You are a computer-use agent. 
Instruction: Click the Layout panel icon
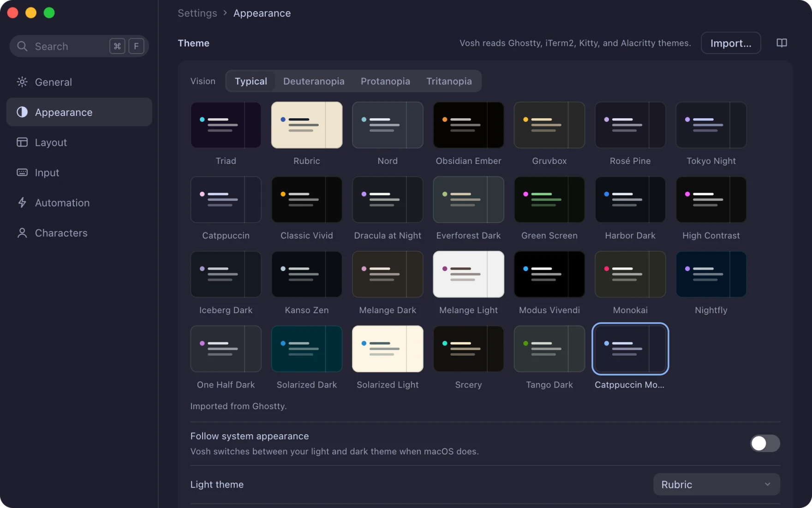point(22,142)
